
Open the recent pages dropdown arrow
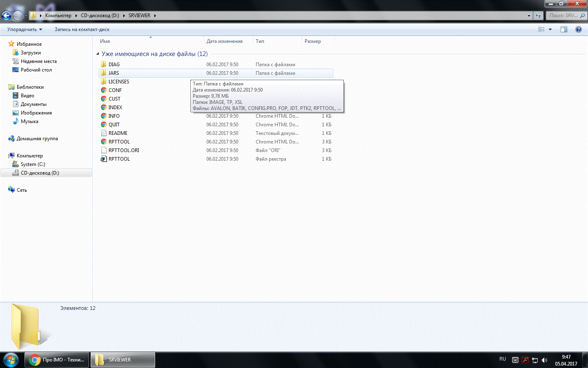click(x=26, y=16)
